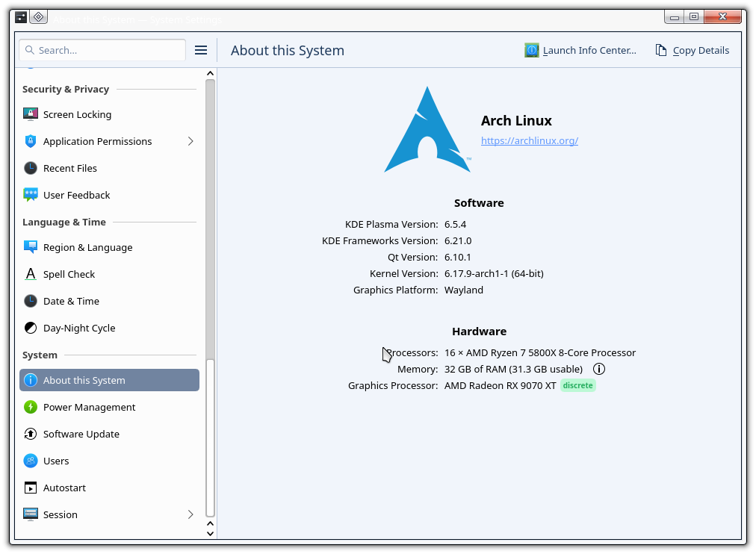Open the archlinux.org link
Screen dimensions: 756x554
point(530,140)
